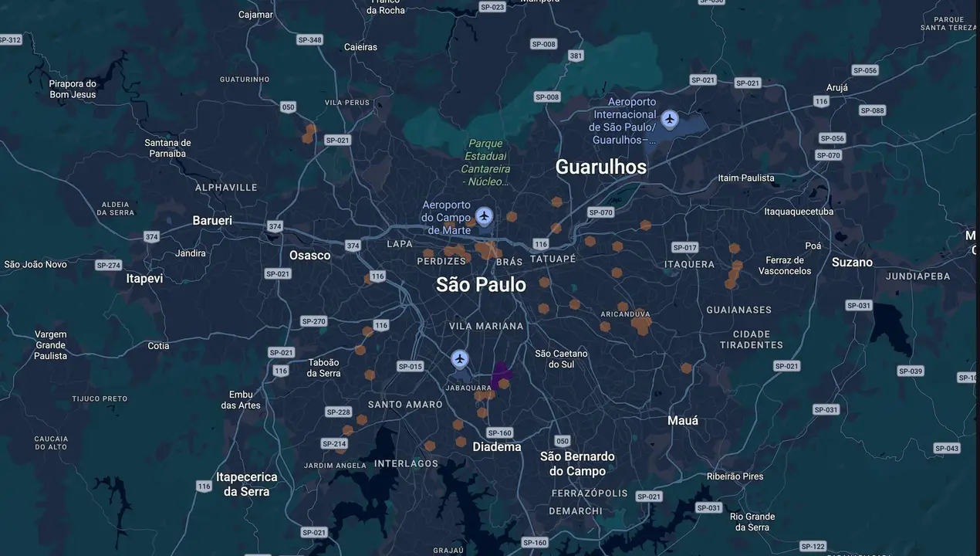Click the São Caetano do Sul label
980x556 pixels.
click(562, 358)
